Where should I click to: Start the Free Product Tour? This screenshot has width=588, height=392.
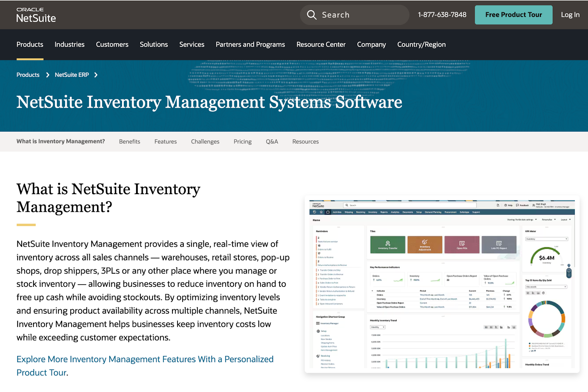click(x=513, y=15)
